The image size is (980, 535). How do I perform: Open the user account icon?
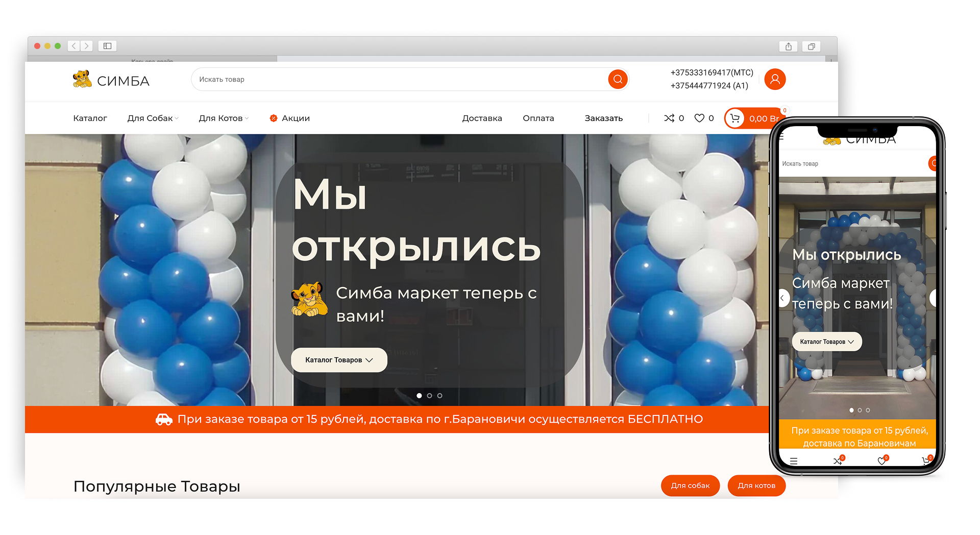click(x=775, y=79)
